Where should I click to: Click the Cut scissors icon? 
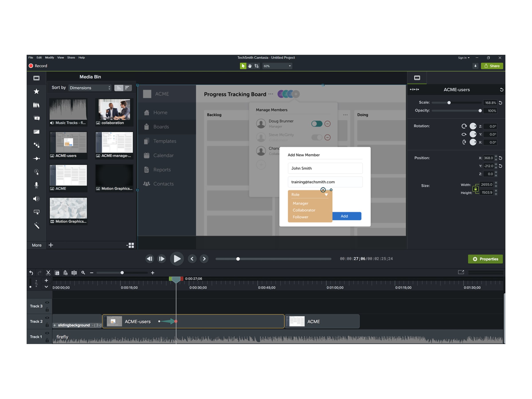pos(48,273)
